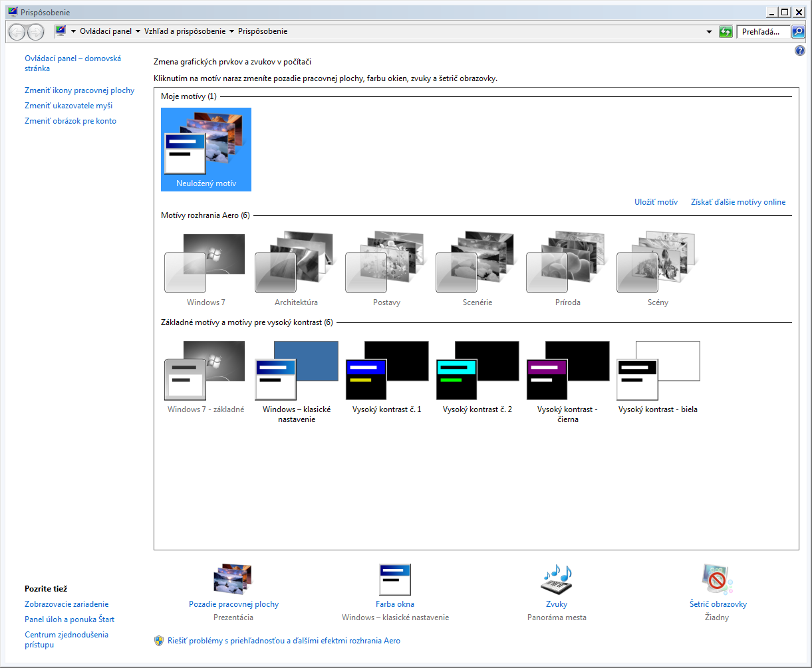Open the Šetrič obrazovky screensaver icon
This screenshot has height=668, width=812.
click(x=718, y=579)
